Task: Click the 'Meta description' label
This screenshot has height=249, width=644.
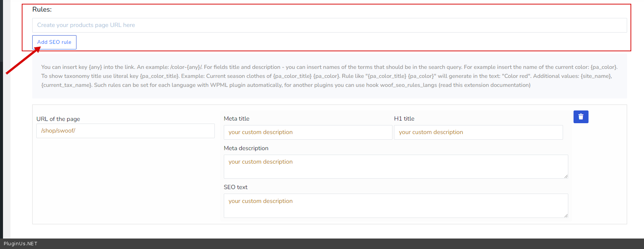Action: click(x=246, y=148)
